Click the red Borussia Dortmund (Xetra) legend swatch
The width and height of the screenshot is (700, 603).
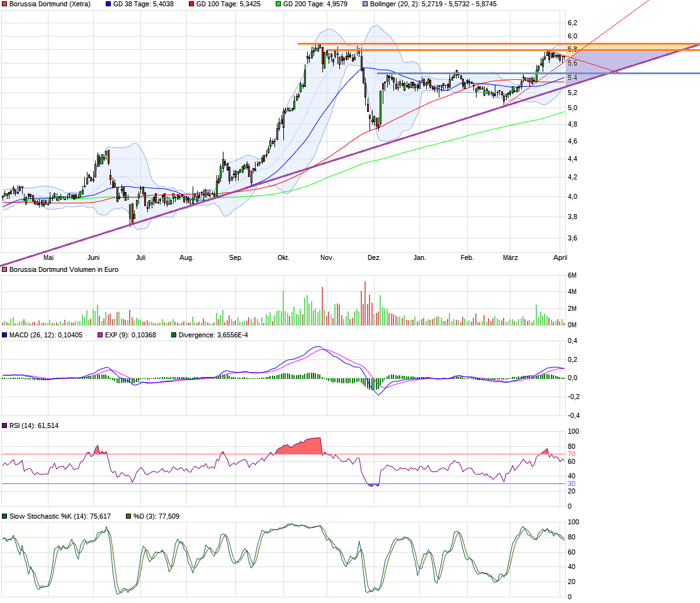point(4,4)
